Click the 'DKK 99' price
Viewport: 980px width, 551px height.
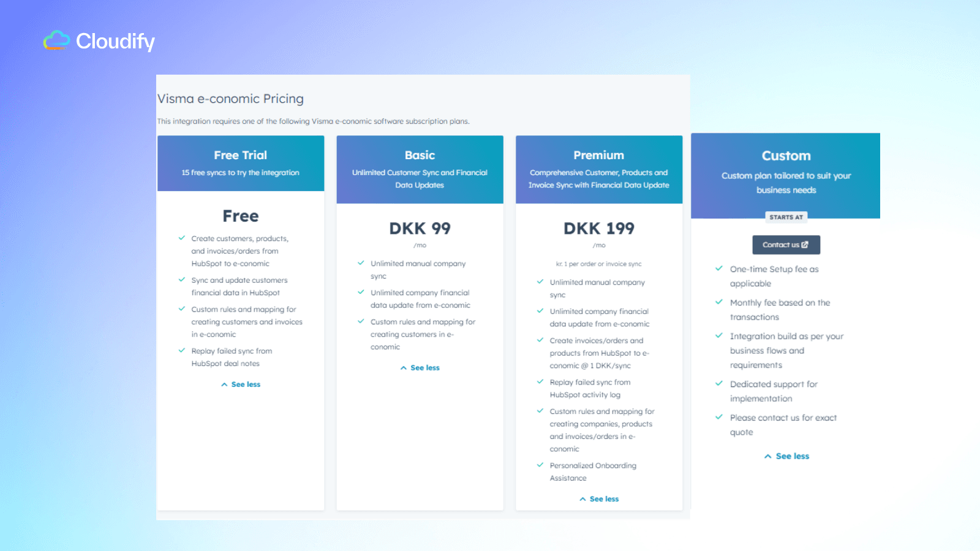420,228
